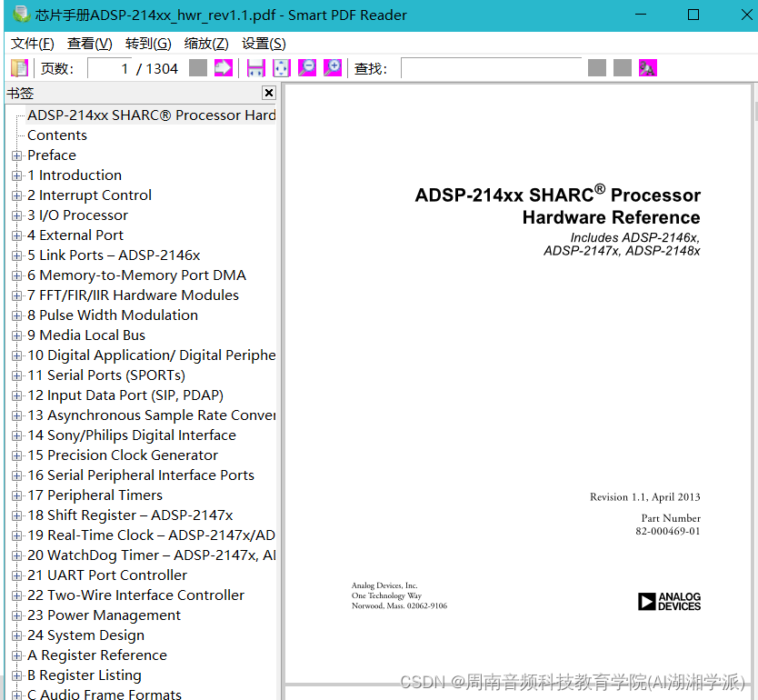Expand 8 Pulse Width Modulation bookmark

tap(17, 315)
